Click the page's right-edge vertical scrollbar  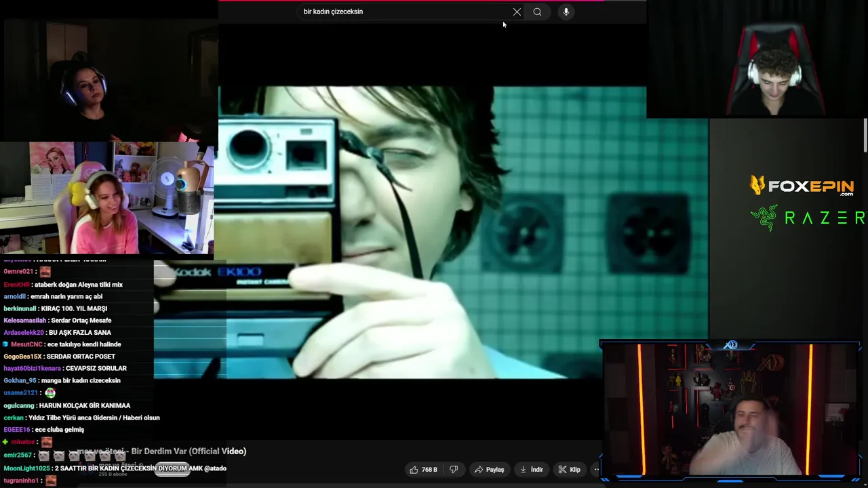pyautogui.click(x=865, y=136)
